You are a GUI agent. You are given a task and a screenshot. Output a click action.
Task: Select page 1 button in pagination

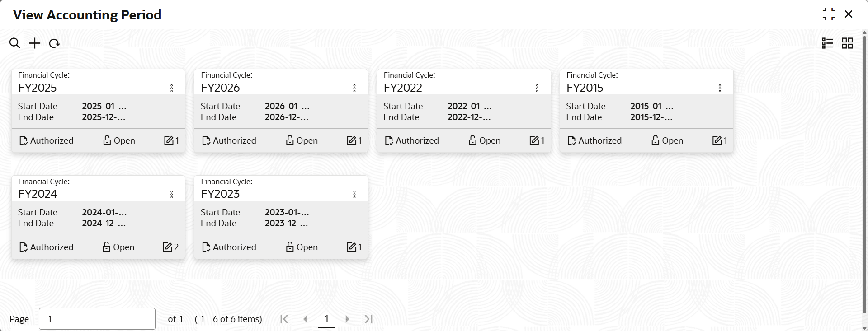(326, 319)
